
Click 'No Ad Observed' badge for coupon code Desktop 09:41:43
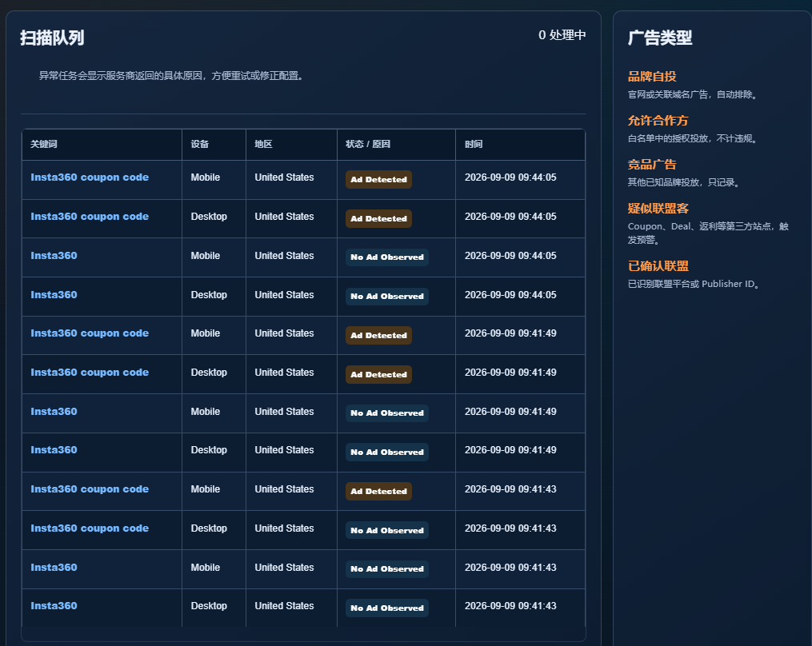tap(387, 530)
